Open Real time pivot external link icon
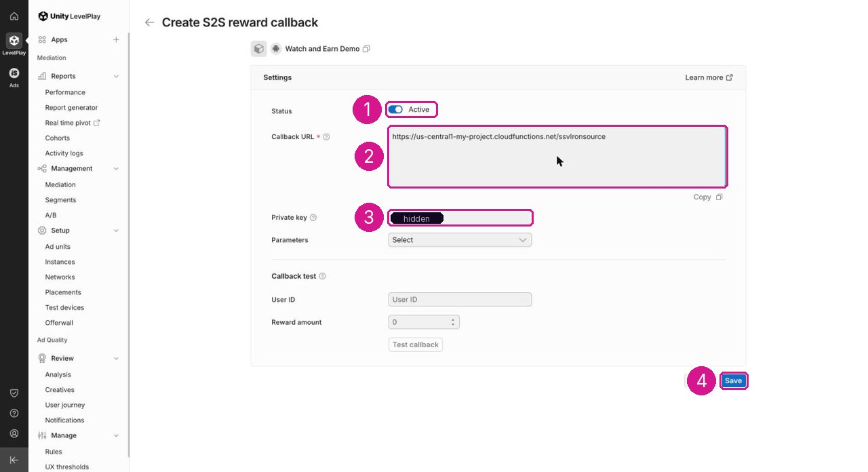Screen dimensions: 868x472 [96, 123]
